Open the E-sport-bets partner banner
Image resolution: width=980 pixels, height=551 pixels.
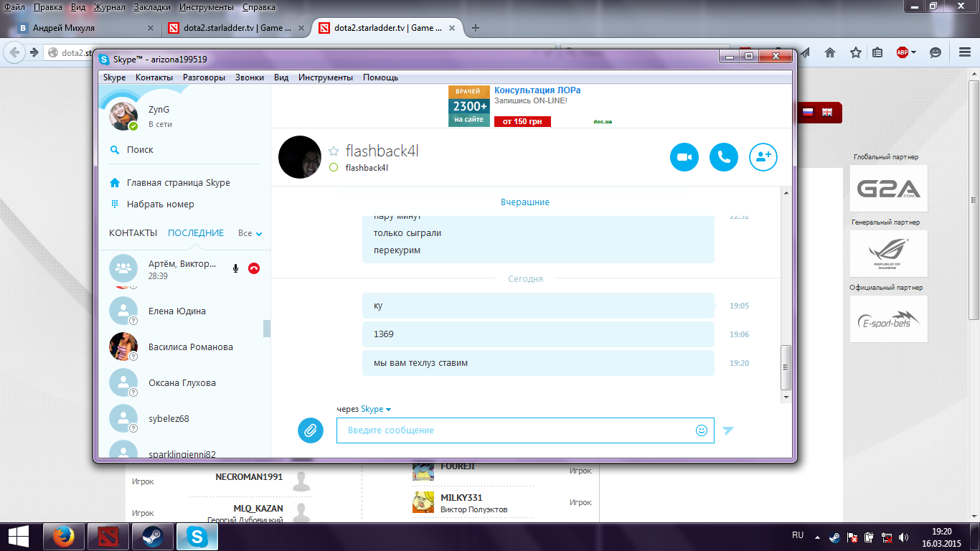click(x=888, y=319)
